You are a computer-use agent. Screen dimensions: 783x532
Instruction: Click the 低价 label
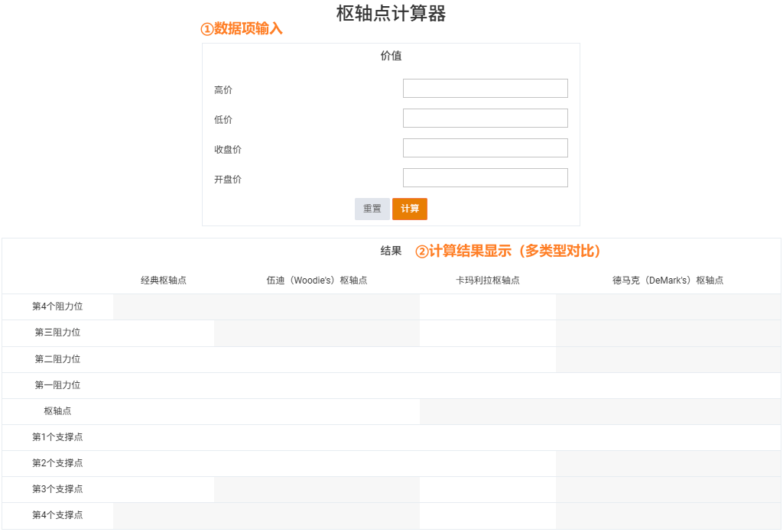[223, 120]
